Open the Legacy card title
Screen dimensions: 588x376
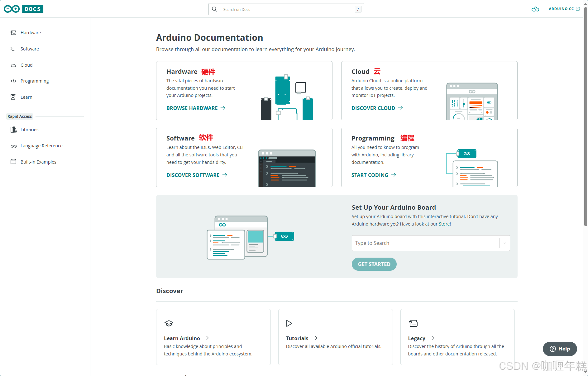(x=417, y=338)
